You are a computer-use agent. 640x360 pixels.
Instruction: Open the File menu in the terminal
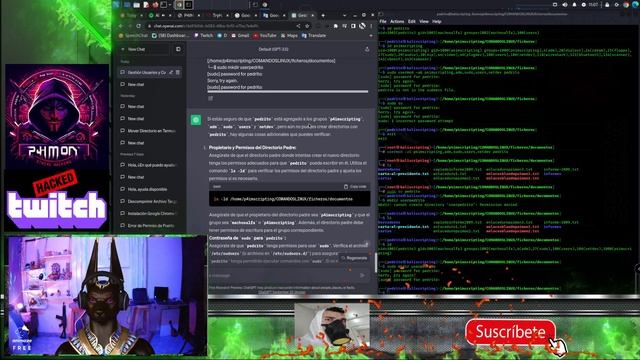click(382, 22)
